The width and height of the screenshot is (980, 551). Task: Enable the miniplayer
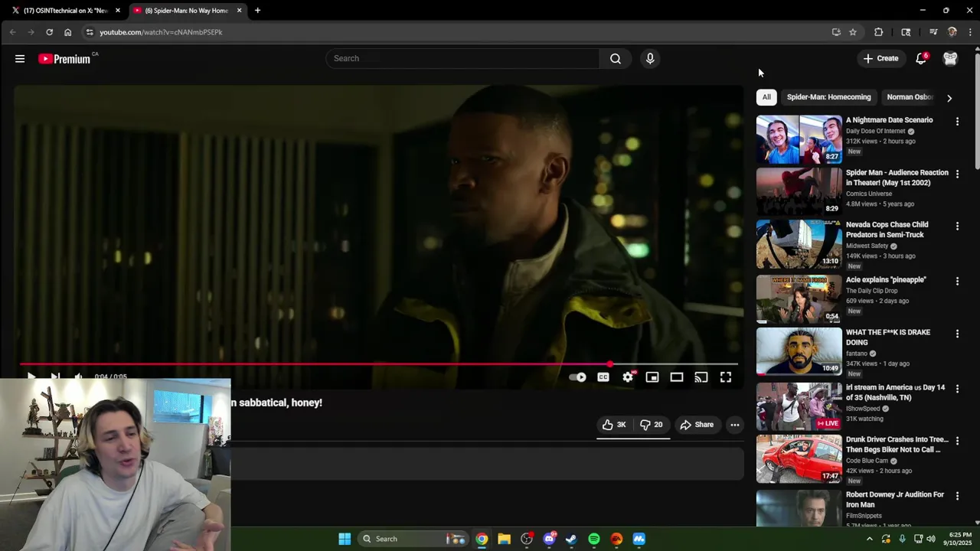652,377
